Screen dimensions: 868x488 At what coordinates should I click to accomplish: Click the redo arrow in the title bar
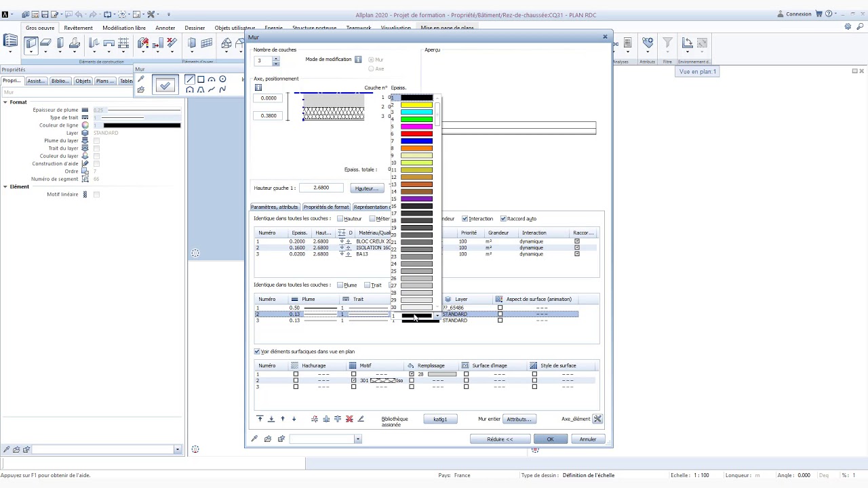(92, 14)
